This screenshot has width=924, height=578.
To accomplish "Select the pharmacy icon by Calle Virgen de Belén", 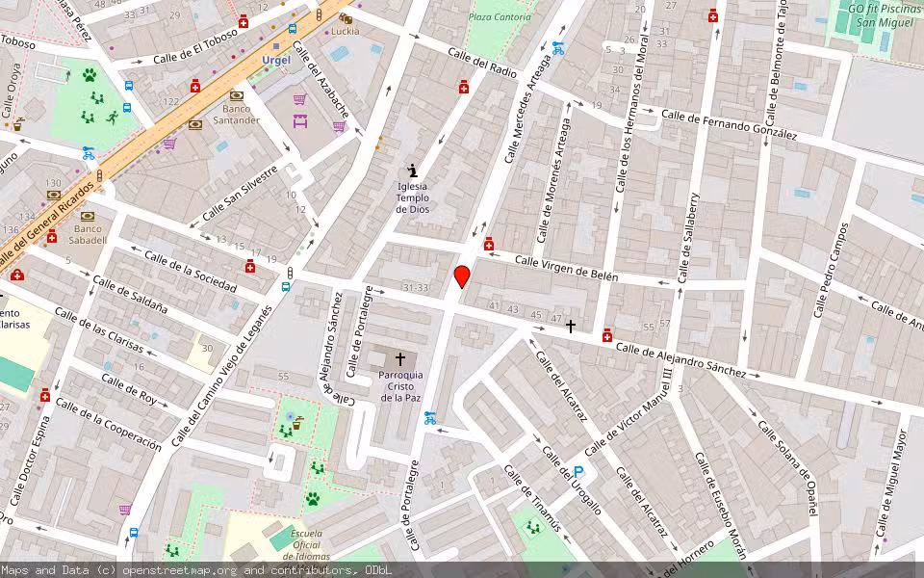I will (489, 244).
